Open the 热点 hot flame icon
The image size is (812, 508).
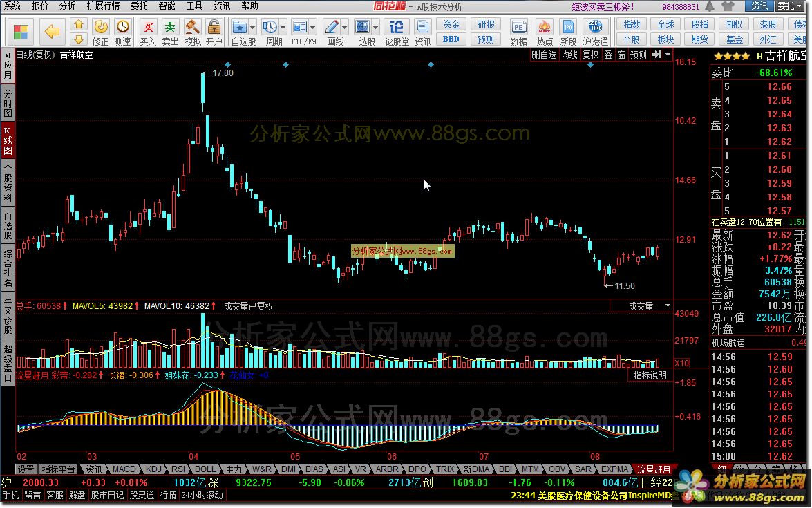click(545, 32)
